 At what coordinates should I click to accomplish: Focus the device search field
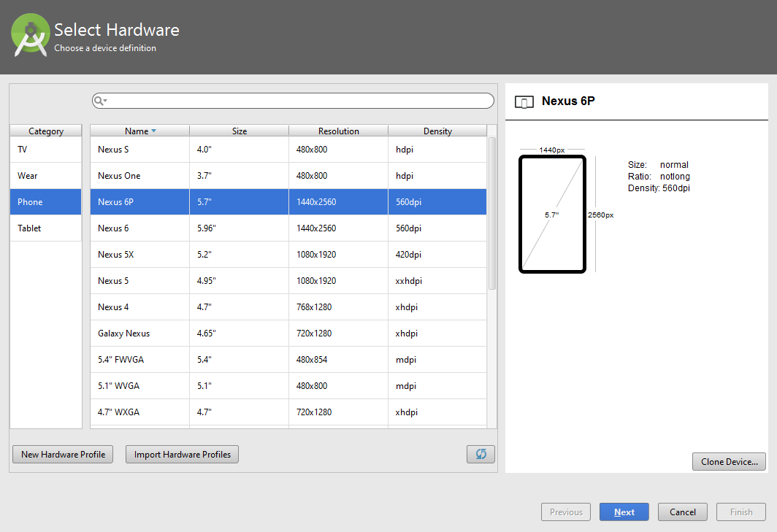tap(293, 101)
